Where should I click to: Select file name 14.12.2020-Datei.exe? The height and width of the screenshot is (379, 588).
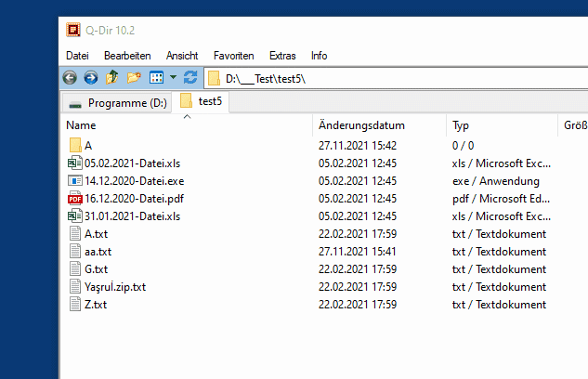(135, 181)
